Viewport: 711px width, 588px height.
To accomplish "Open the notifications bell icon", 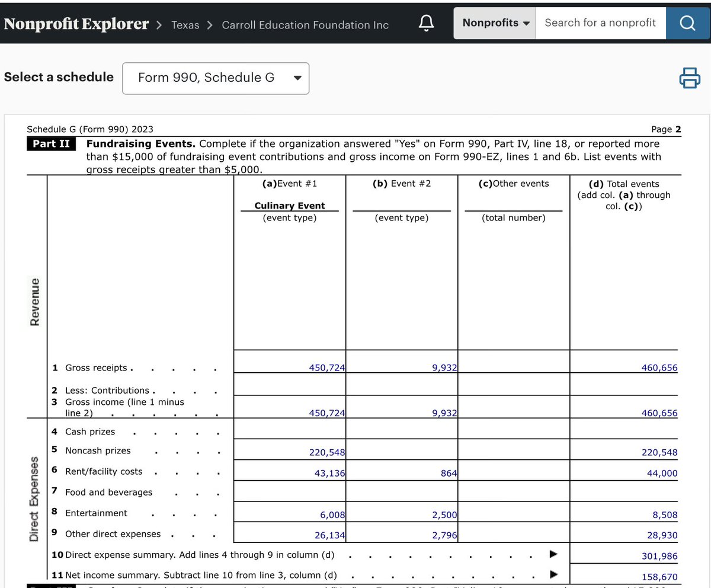I will 427,23.
